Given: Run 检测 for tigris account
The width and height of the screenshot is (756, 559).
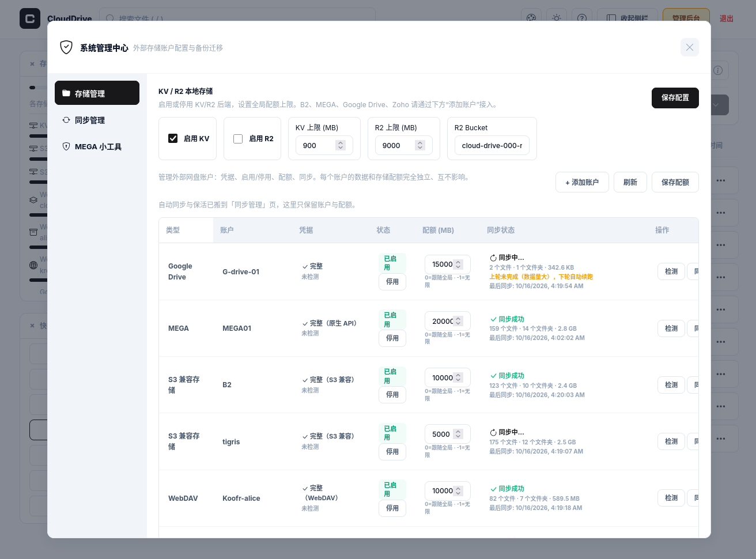Looking at the screenshot, I should point(671,441).
